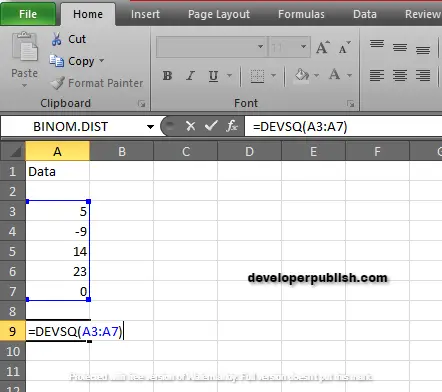This screenshot has width=442, height=392.
Task: Switch to the Formulas tab
Action: pos(301,14)
